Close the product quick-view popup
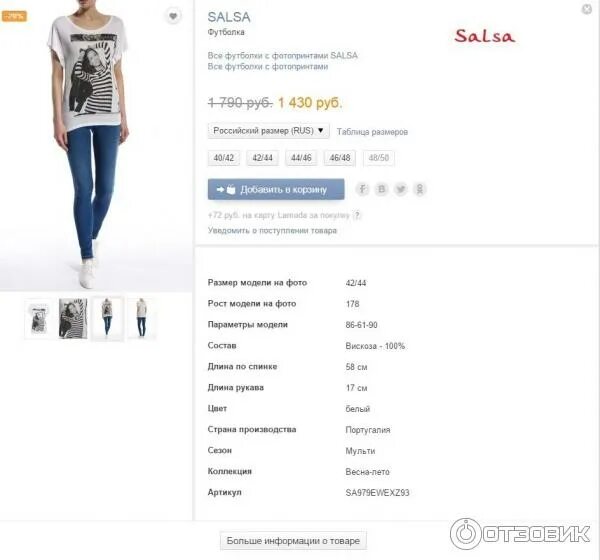The width and height of the screenshot is (600, 560). [587, 9]
